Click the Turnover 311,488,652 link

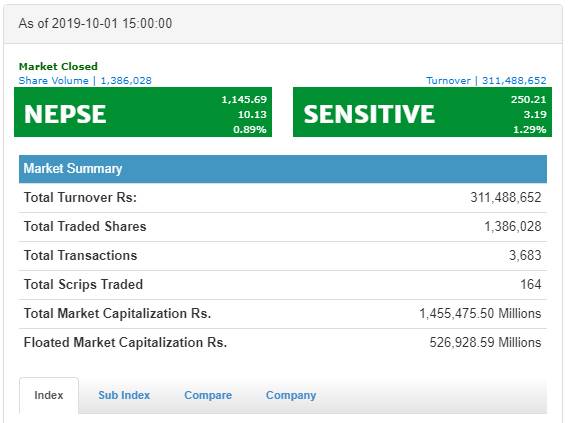click(x=486, y=81)
